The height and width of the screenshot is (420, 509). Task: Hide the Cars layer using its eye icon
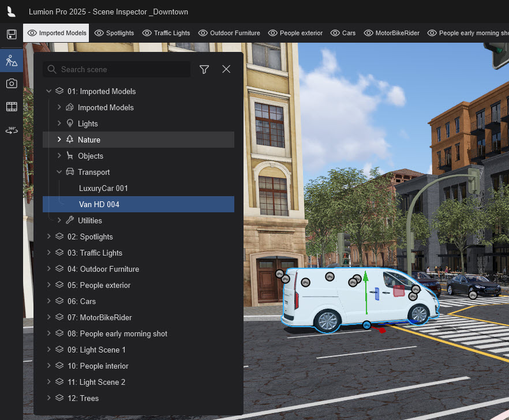tap(335, 33)
